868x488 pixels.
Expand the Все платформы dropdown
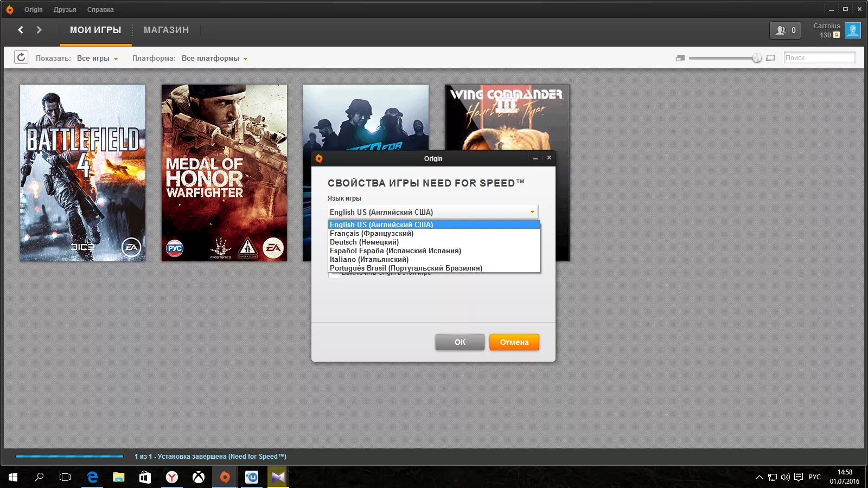coord(215,59)
